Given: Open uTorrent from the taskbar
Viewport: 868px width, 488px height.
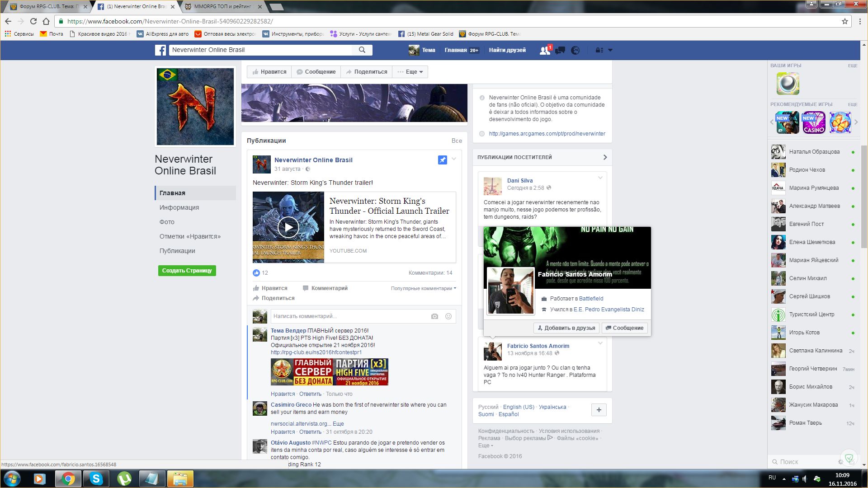Looking at the screenshot, I should point(124,479).
